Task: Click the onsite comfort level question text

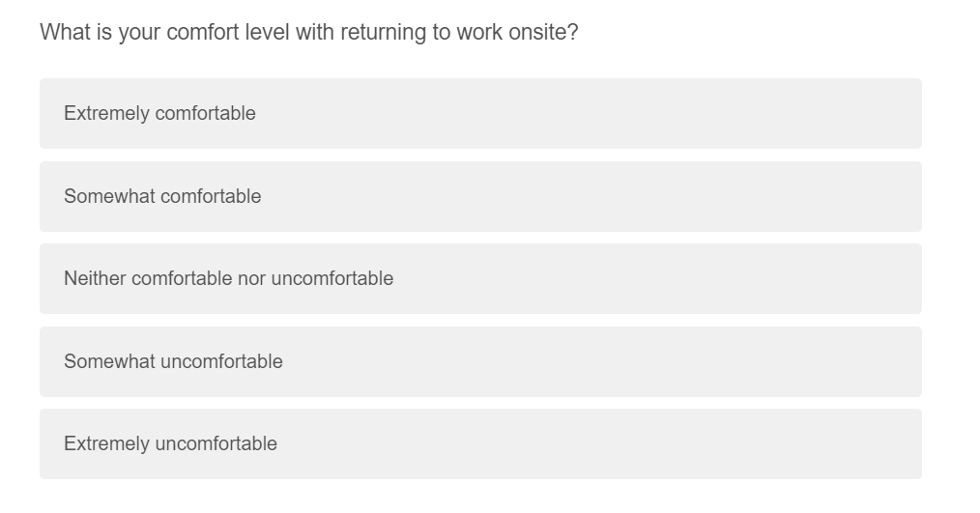Action: point(308,32)
